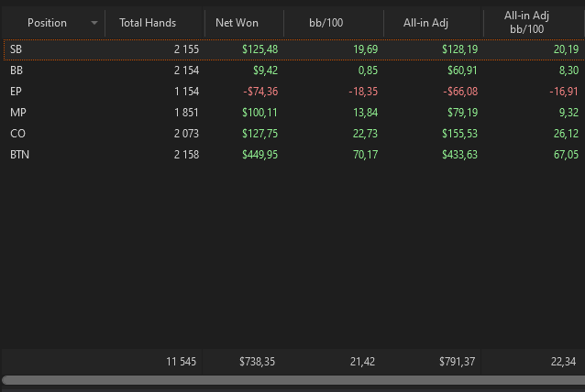Viewport: 585px width, 392px height.
Task: Click the total hands summary 11 545
Action: pyautogui.click(x=181, y=362)
